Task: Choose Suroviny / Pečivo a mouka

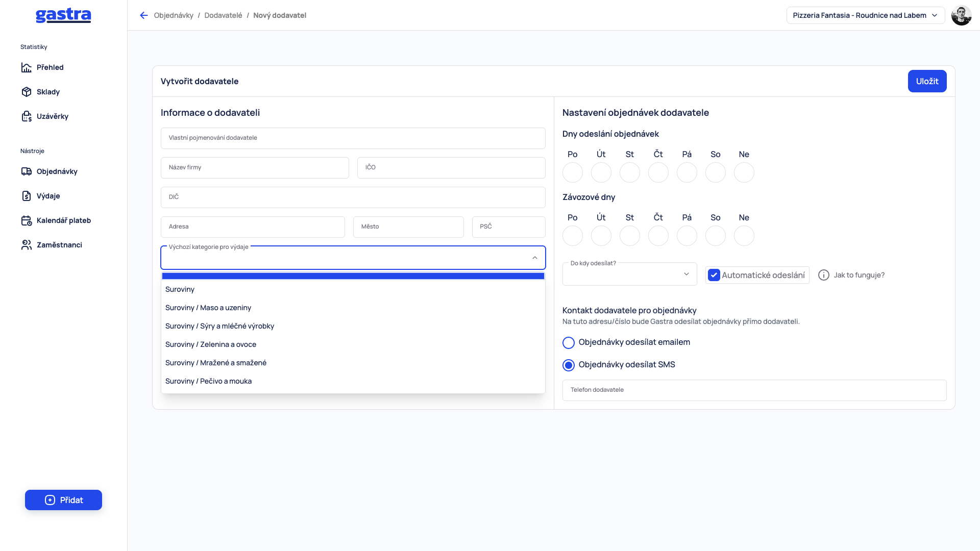Action: click(353, 381)
